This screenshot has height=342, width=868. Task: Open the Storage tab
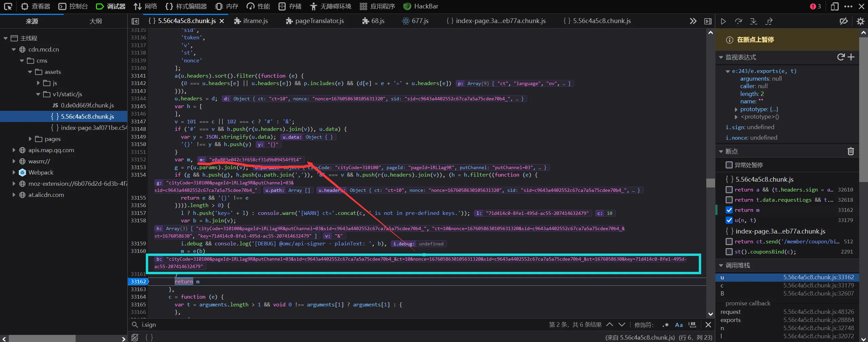290,6
